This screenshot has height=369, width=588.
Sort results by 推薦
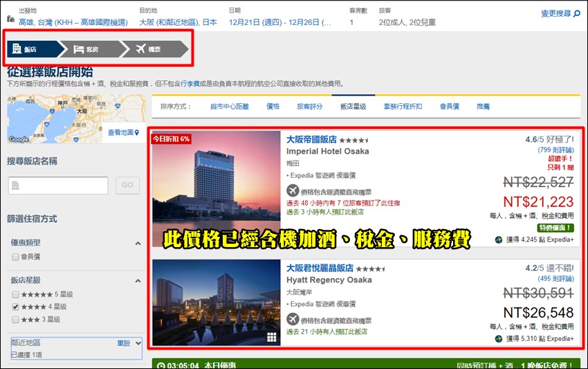tap(483, 107)
